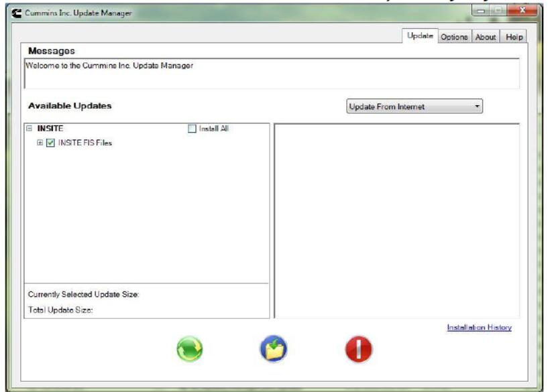Viewport: 552px width, 392px height.
Task: Click the Cummins logo in the title bar
Action: point(16,13)
